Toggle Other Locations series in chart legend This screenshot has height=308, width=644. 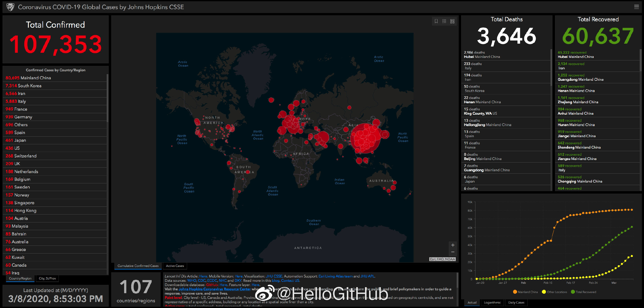tap(554, 292)
